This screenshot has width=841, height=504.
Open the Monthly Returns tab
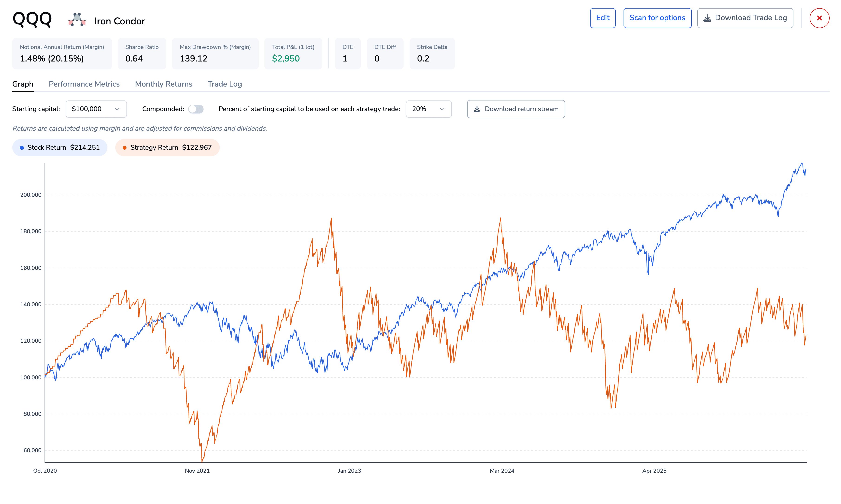(163, 84)
